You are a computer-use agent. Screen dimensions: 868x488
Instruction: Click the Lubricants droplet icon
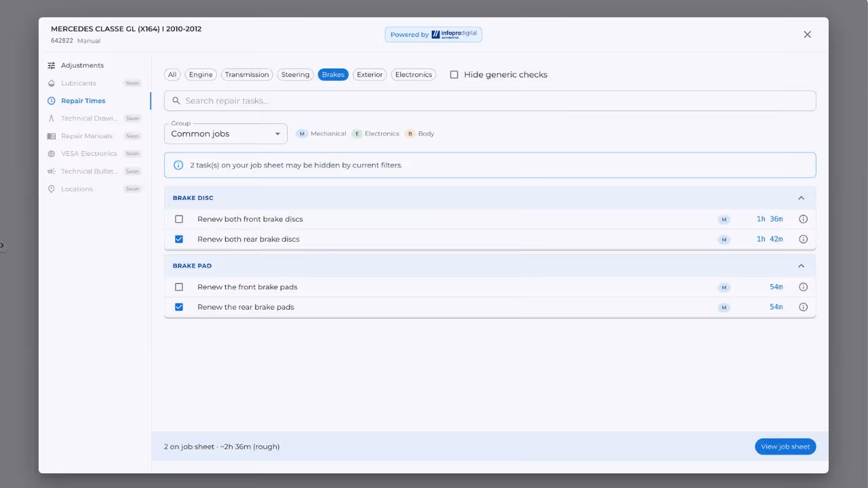[x=52, y=83]
